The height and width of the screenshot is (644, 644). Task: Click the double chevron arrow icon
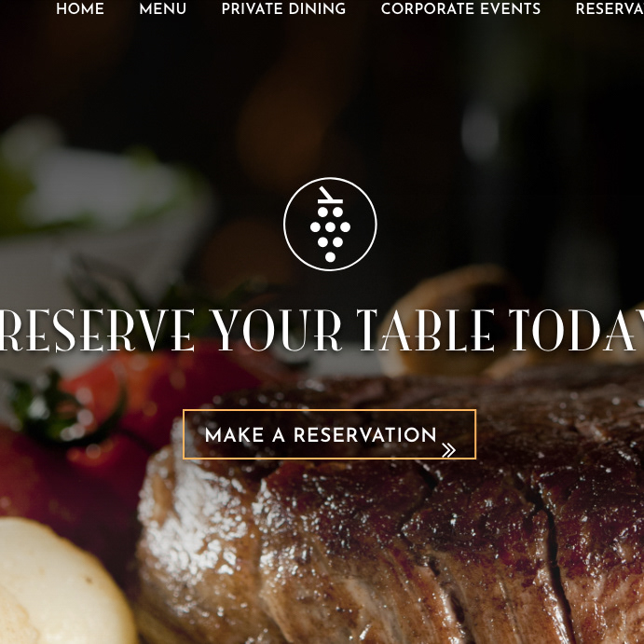click(x=449, y=450)
